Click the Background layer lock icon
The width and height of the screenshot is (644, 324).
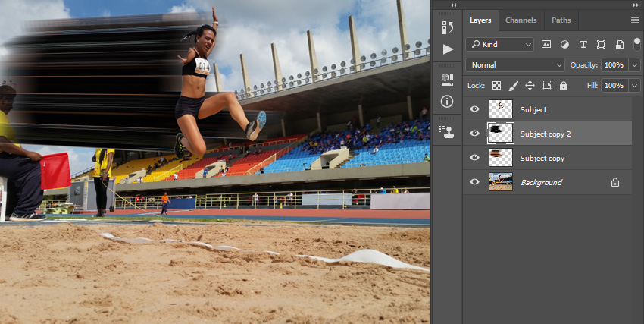point(615,182)
